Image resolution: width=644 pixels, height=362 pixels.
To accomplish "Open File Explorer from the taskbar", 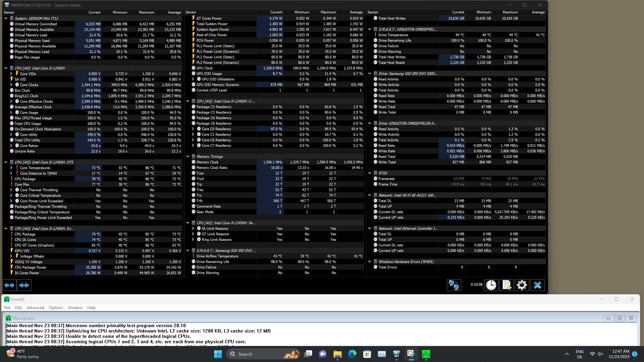I will [x=337, y=354].
